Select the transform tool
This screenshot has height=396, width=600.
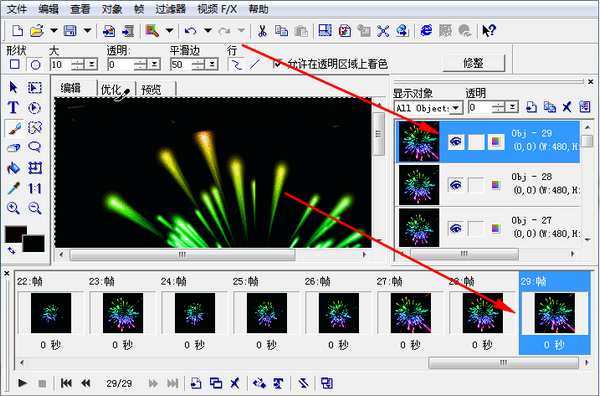point(34,168)
